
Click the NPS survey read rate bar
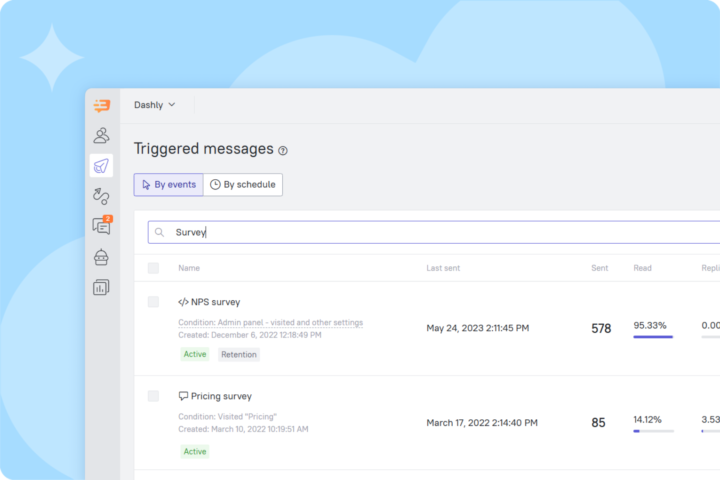(x=653, y=337)
